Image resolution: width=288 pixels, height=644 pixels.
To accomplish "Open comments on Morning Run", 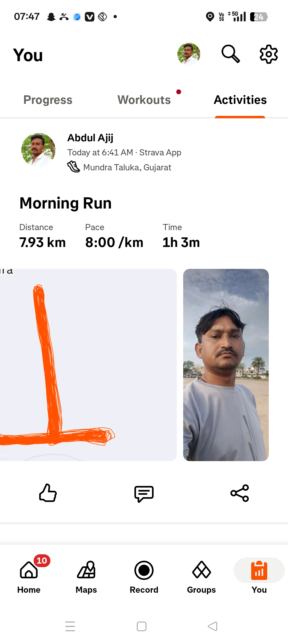I will click(x=144, y=494).
